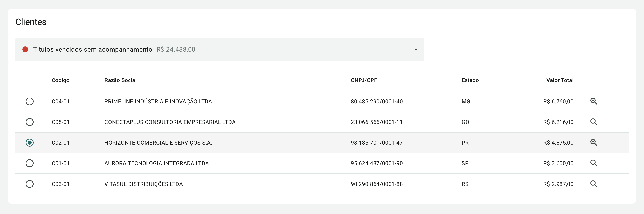The image size is (644, 214).
Task: Inspect Aurora Tecnologia Integrada with magnifier
Action: point(593,163)
